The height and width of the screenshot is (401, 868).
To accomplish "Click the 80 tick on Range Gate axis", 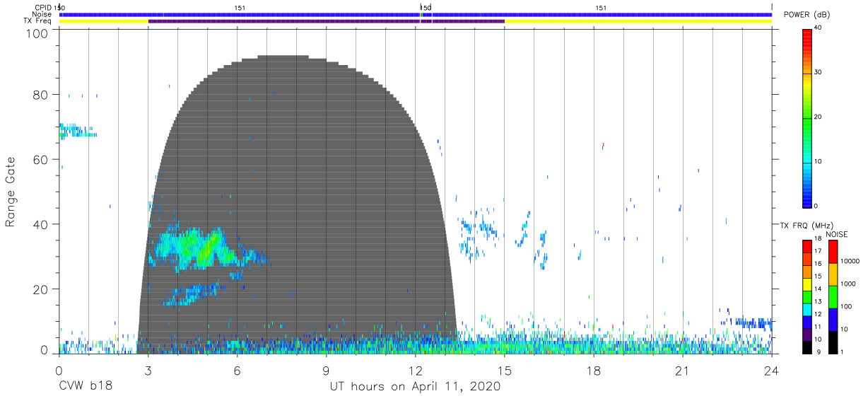I will (x=41, y=95).
